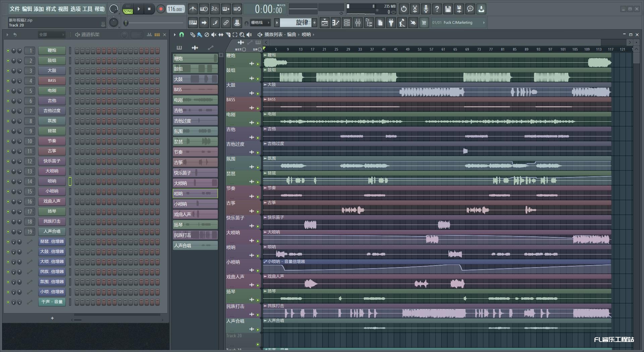
Task: Click the song position slider
Action: (x=154, y=23)
